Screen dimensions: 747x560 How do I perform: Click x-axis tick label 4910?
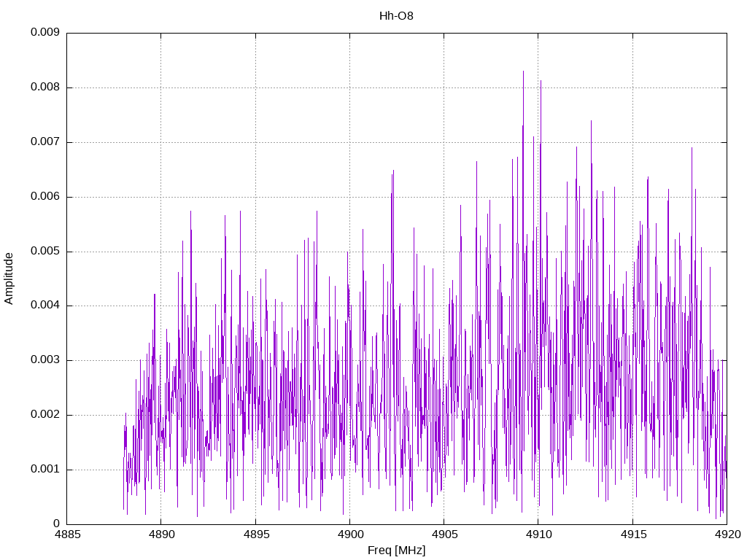click(x=539, y=534)
